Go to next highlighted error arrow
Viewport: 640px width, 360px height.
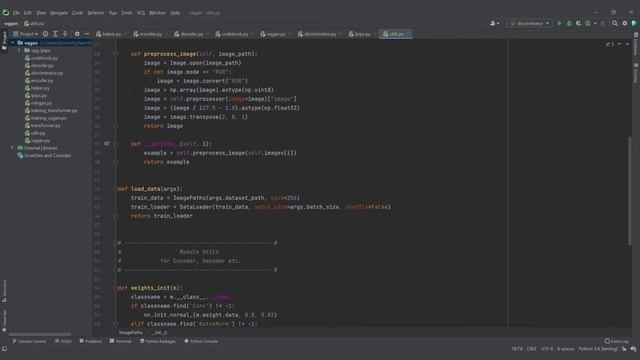627,44
